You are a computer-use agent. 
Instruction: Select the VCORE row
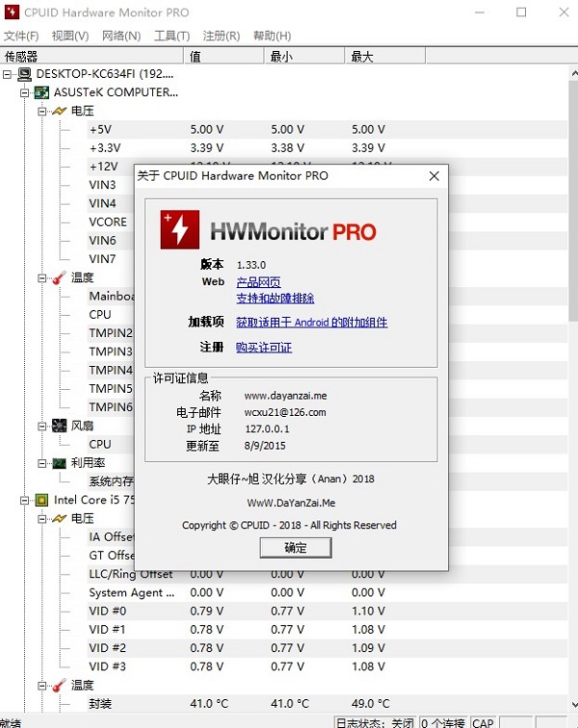(107, 221)
